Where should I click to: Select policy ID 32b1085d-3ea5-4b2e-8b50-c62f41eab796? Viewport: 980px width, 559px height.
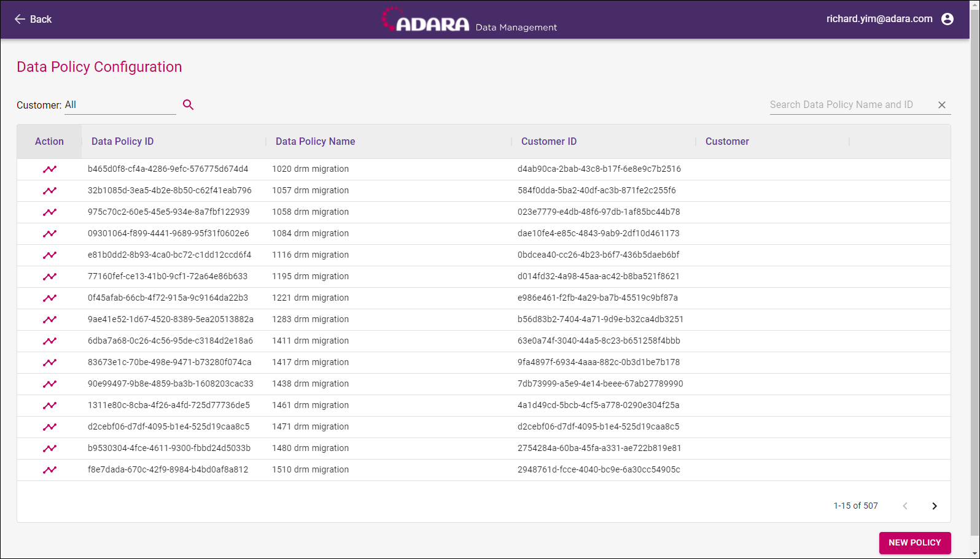[x=169, y=191]
